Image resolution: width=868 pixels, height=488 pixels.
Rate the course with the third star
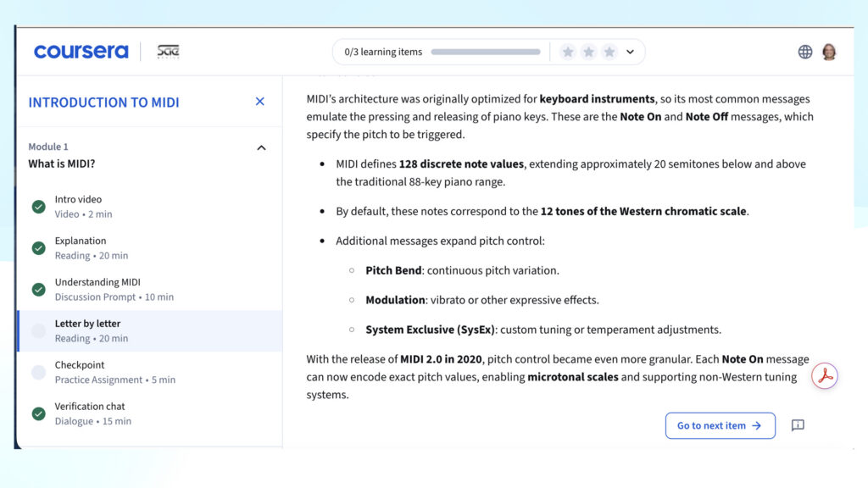[609, 51]
